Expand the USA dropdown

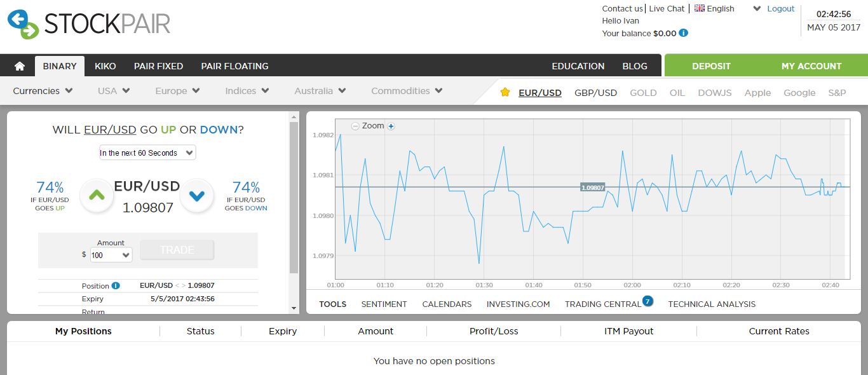pos(114,91)
